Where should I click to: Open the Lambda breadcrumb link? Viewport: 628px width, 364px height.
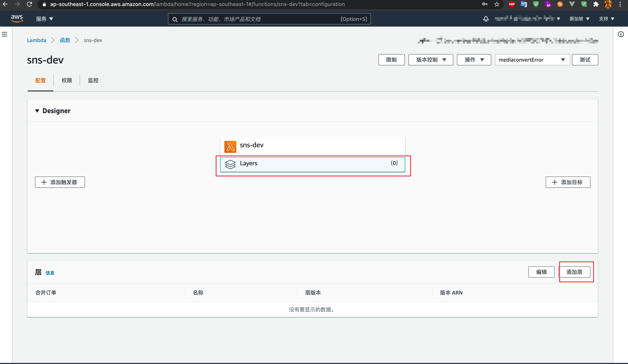pyautogui.click(x=36, y=40)
